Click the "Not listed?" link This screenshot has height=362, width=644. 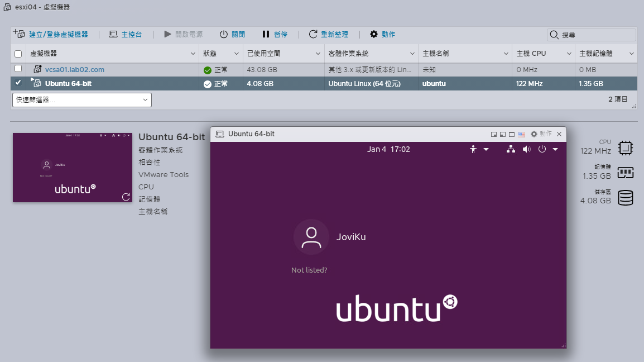(x=309, y=270)
